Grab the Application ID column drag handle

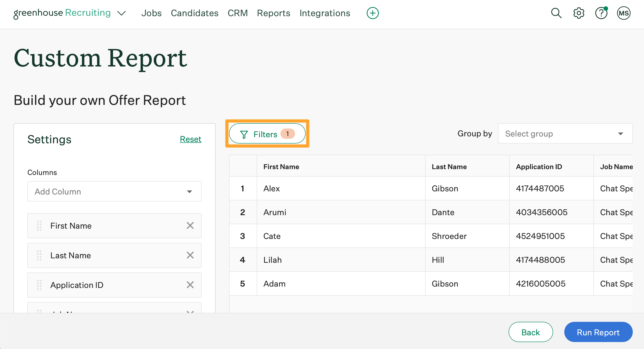pyautogui.click(x=39, y=285)
